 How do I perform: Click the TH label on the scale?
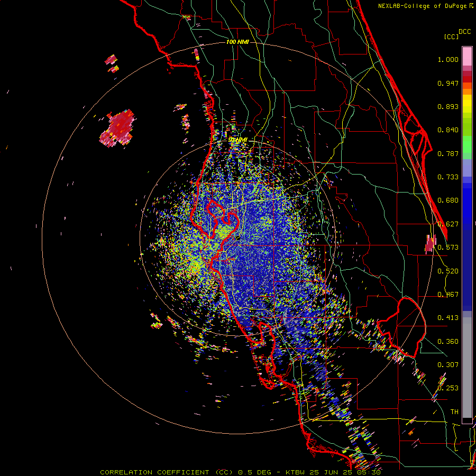coord(454,411)
